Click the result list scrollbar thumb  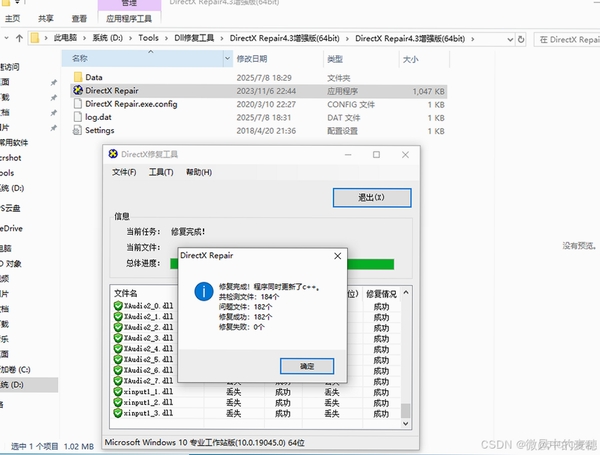pyautogui.click(x=405, y=411)
